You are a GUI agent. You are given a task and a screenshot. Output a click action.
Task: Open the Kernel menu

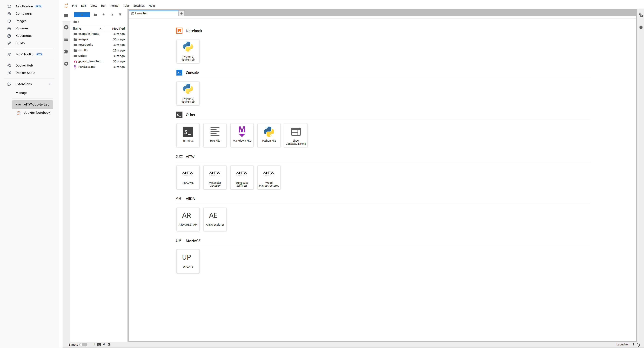(x=115, y=5)
